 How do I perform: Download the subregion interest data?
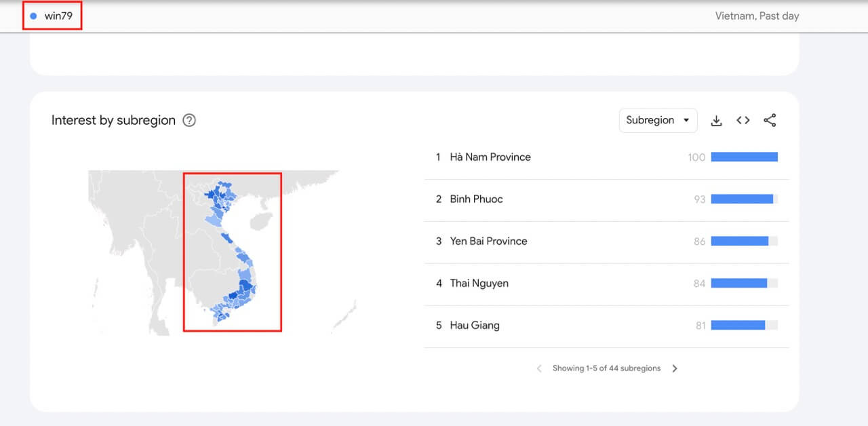pyautogui.click(x=716, y=121)
